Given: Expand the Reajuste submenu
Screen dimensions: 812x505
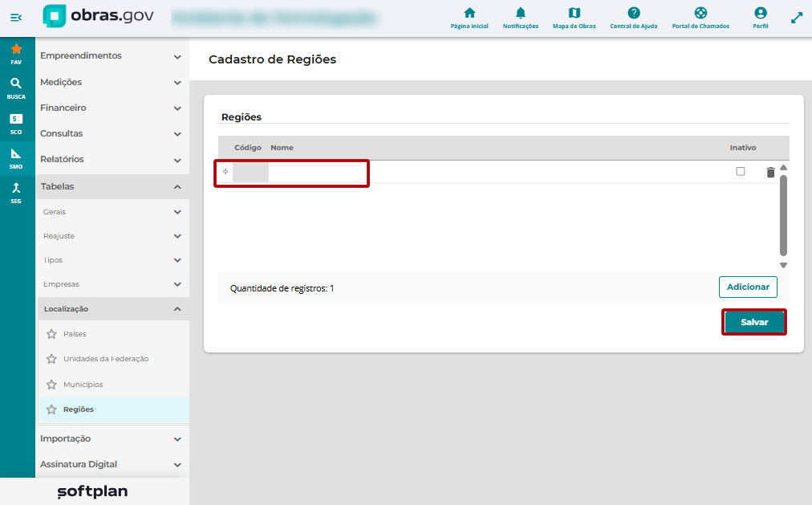Looking at the screenshot, I should pyautogui.click(x=112, y=236).
